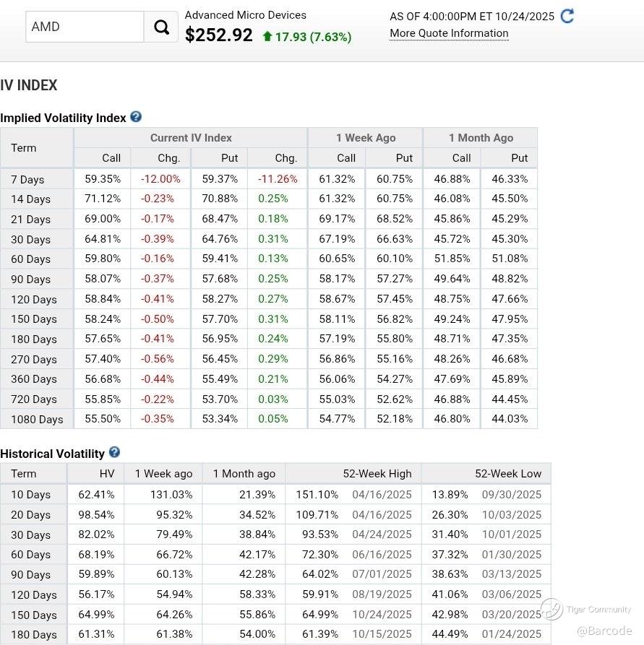Select the 90 Days IV row label
The width and height of the screenshot is (644, 645).
31,280
